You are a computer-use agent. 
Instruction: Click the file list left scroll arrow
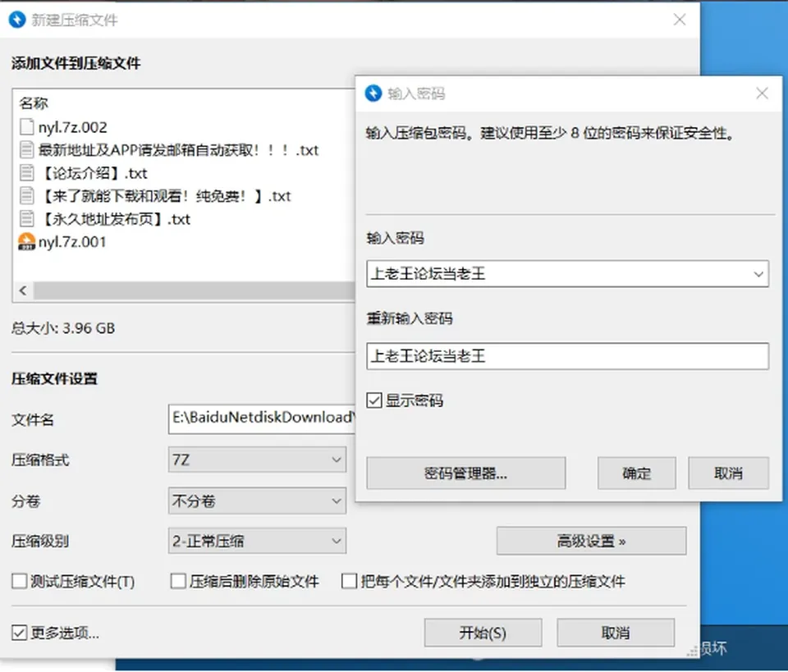pos(23,290)
